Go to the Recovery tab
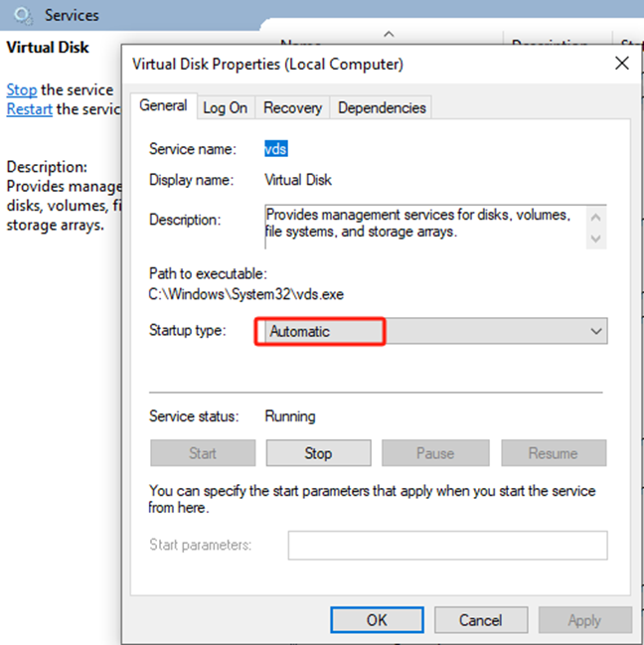 (x=292, y=107)
